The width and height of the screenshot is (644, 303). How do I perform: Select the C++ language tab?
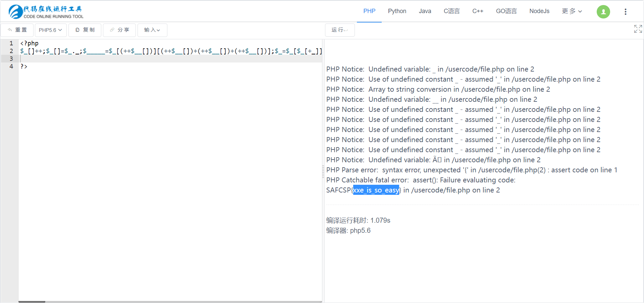pyautogui.click(x=478, y=11)
